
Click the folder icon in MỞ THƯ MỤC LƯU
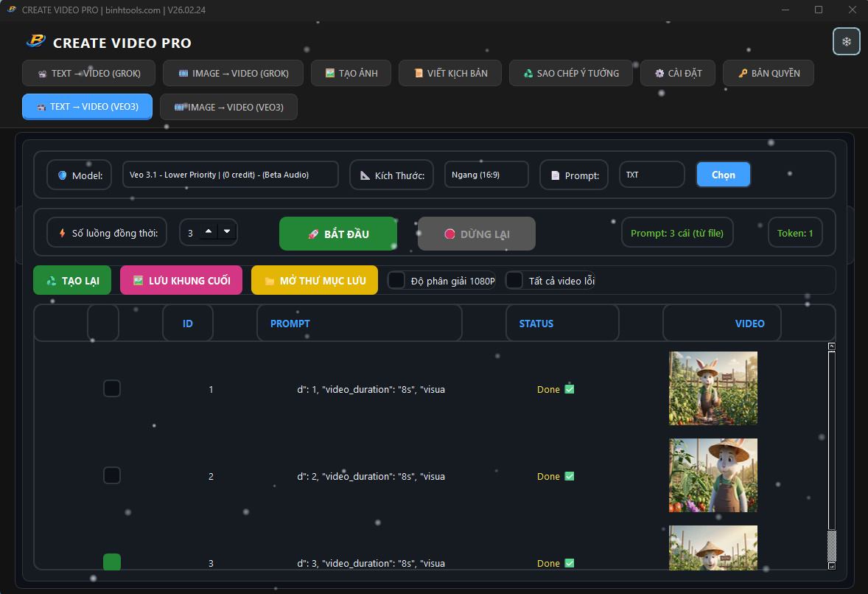[x=270, y=280]
